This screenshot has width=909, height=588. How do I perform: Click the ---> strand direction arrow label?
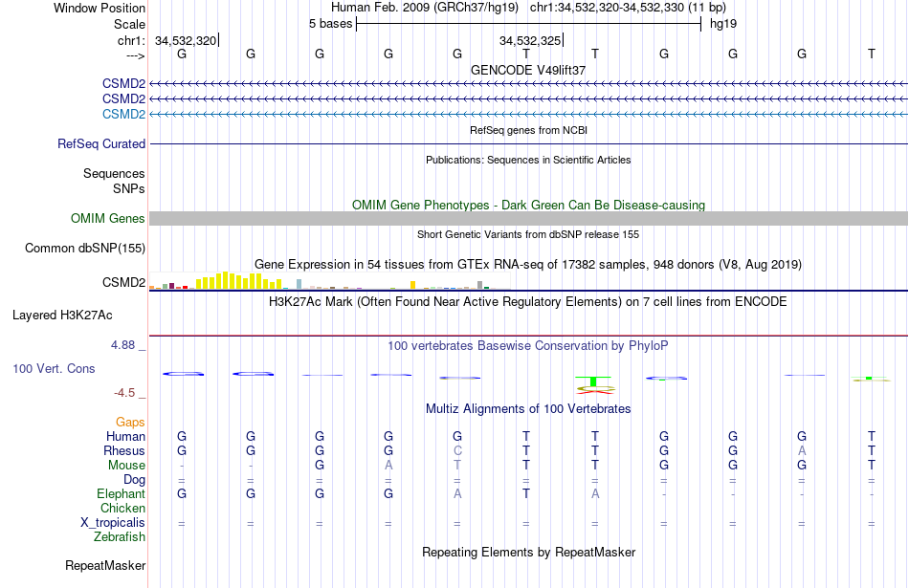coord(136,55)
